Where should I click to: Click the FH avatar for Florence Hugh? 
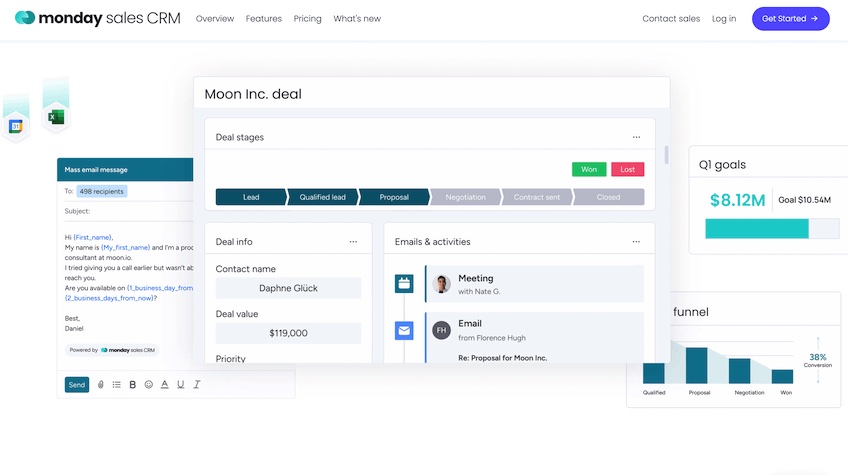[x=441, y=330]
